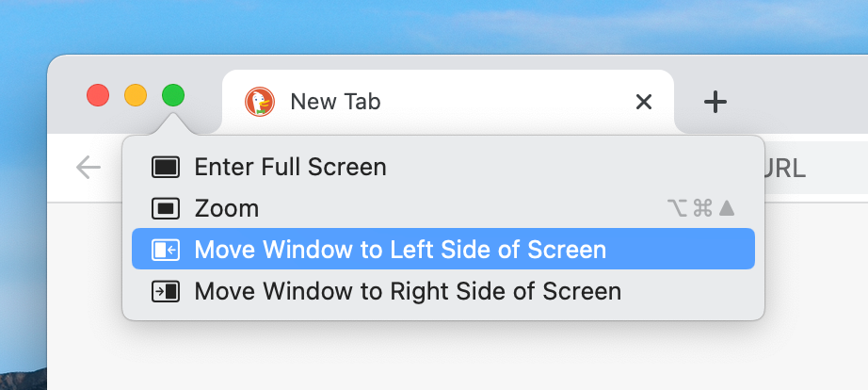Click the right-side window tile icon

coord(166,291)
